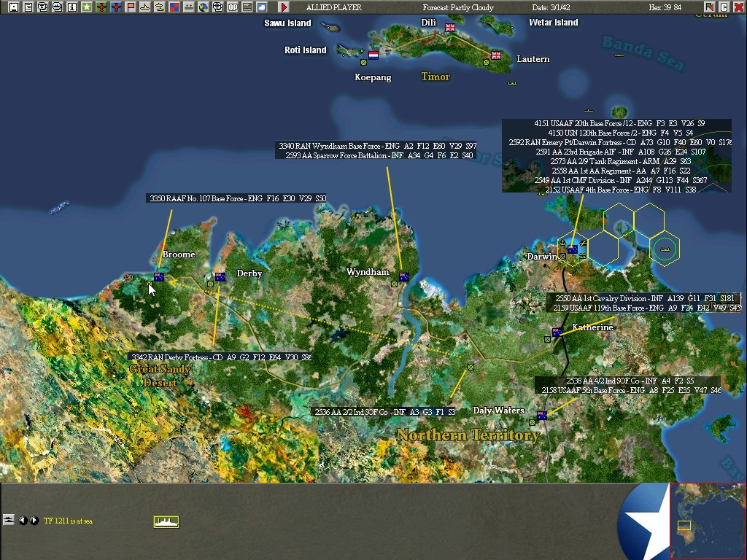Select the yellow-framed TF 1211 ship icon
Image resolution: width=747 pixels, height=560 pixels.
pyautogui.click(x=166, y=522)
